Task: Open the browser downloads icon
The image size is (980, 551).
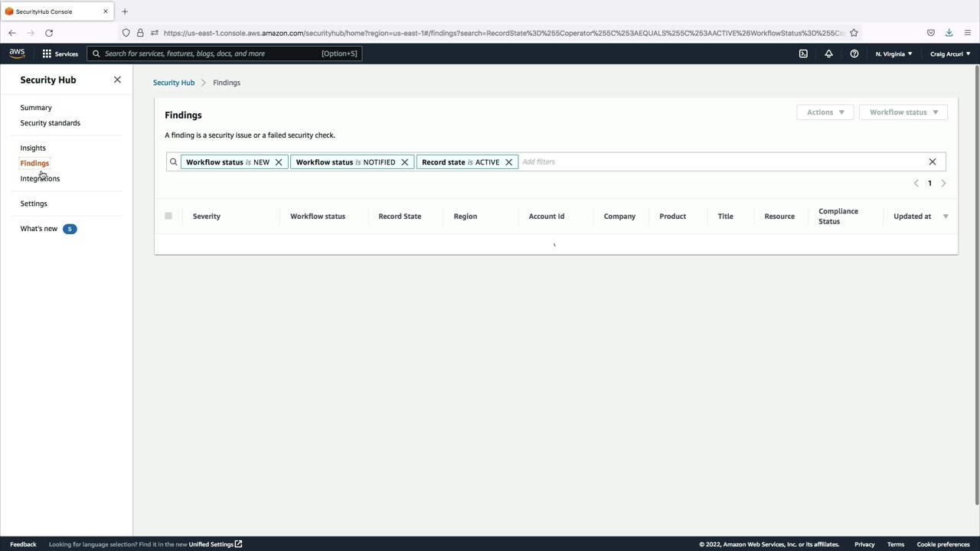Action: click(x=949, y=33)
